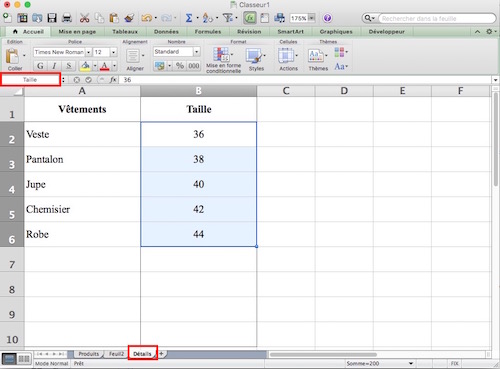This screenshot has width=500, height=369.
Task: Expand the formula bar arrow
Action: coord(495,80)
